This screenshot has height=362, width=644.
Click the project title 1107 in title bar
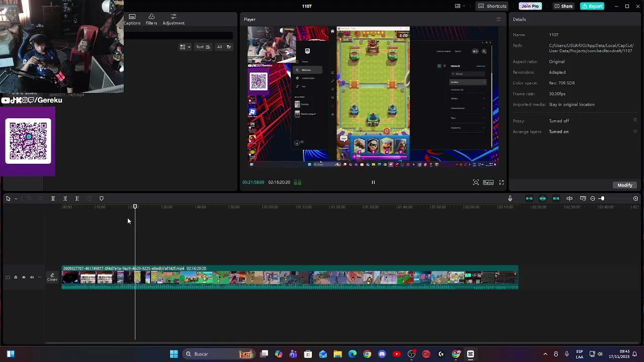(307, 6)
